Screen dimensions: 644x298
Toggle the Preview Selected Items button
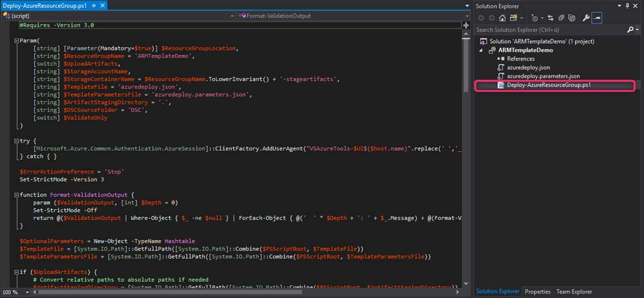tap(597, 18)
